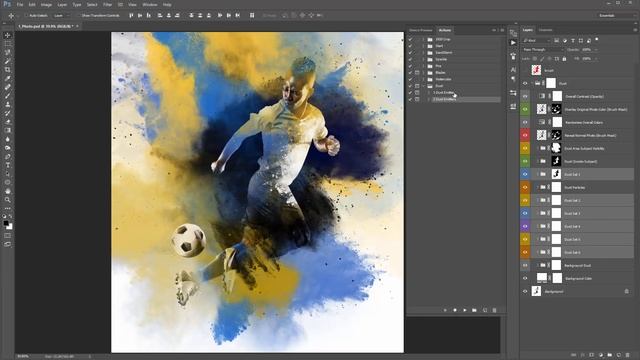Expand the Dust Set 2 layer group
This screenshot has width=640, height=360.
(x=538, y=200)
